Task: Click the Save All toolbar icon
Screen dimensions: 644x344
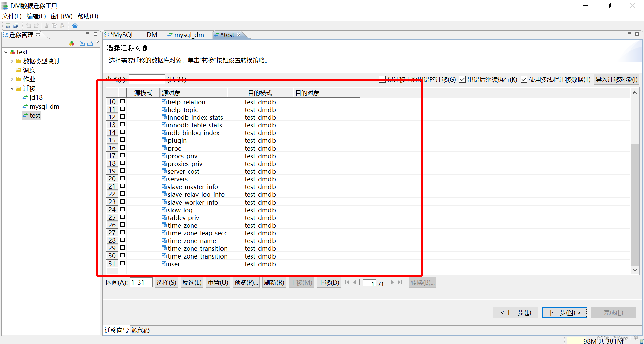Action: (x=16, y=26)
